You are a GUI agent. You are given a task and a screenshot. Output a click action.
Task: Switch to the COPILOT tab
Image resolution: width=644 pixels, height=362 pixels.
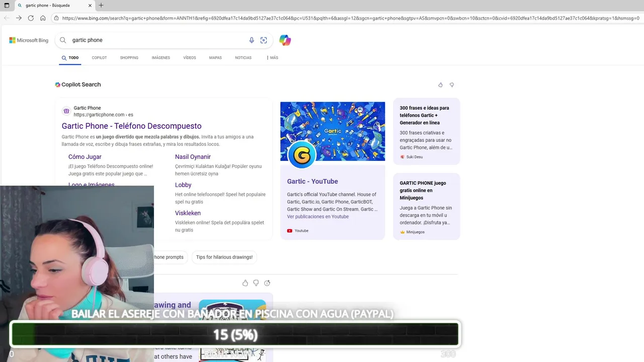(99, 58)
